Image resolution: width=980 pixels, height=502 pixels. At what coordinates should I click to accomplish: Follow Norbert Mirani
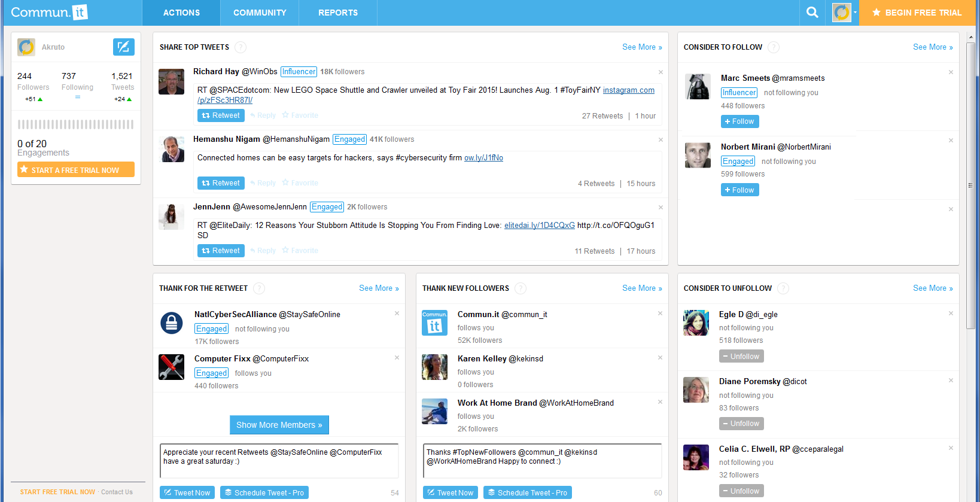point(739,190)
